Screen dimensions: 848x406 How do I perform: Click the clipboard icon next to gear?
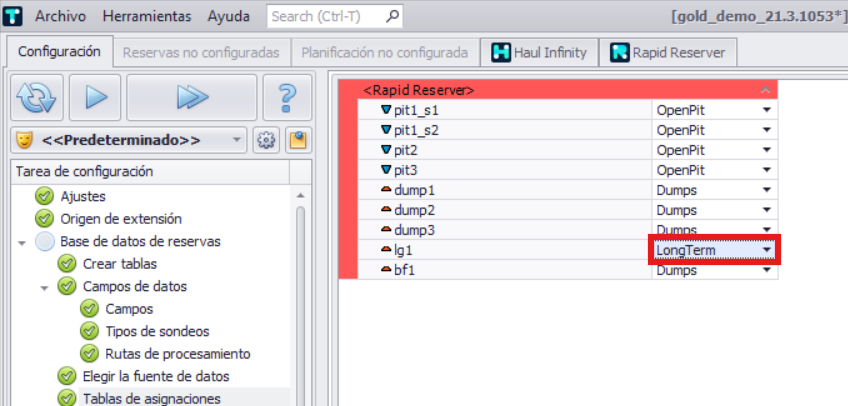tap(296, 140)
